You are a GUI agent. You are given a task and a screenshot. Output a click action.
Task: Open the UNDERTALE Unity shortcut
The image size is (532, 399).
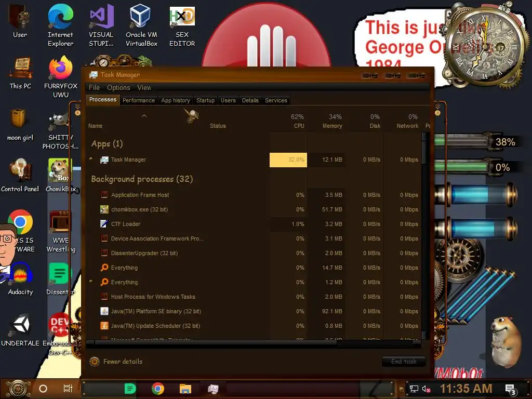[20, 330]
